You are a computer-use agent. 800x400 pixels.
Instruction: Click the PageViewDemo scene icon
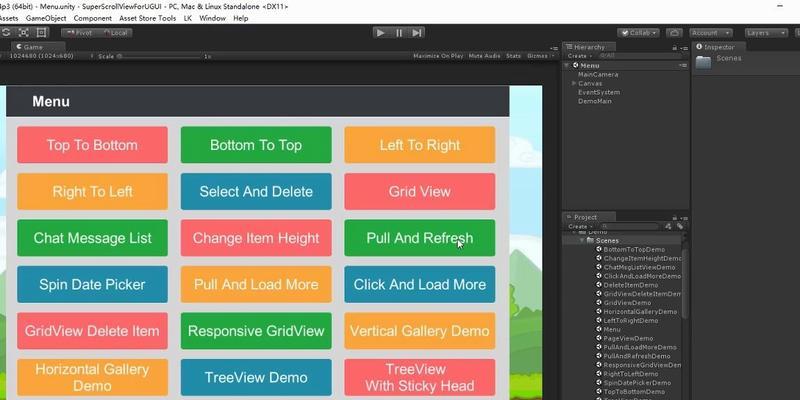click(599, 338)
